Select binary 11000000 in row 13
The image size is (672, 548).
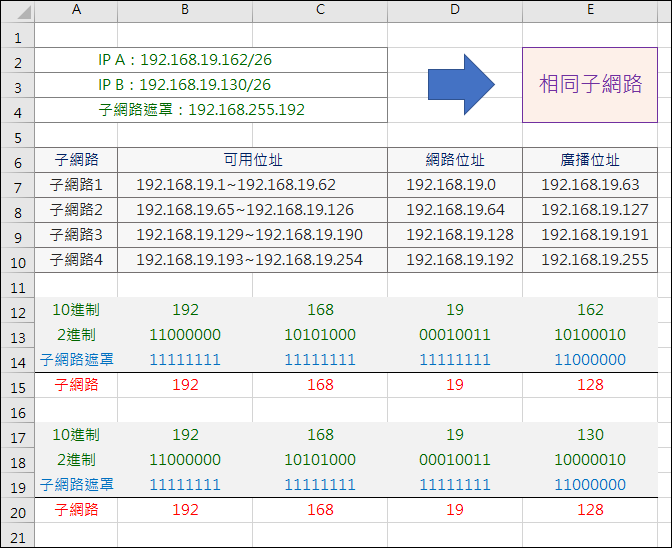tap(185, 335)
